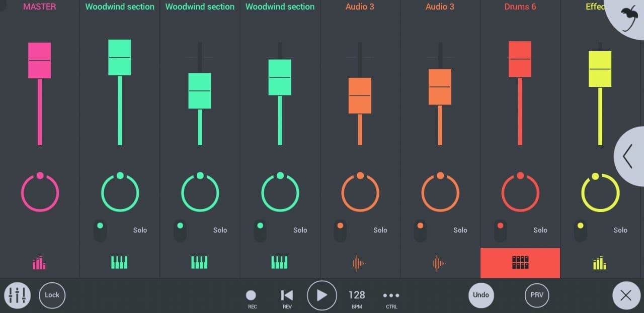
Task: Open the CTRL three-dots menu
Action: tap(391, 298)
